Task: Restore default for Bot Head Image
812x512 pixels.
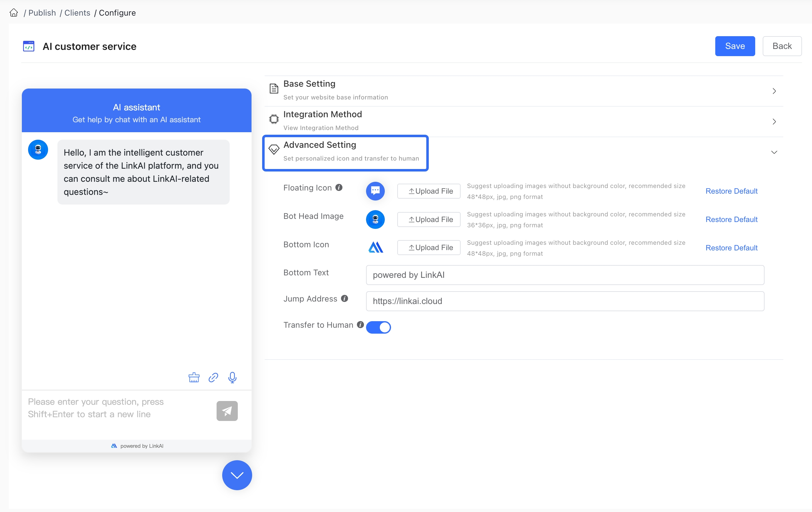Action: 731,220
